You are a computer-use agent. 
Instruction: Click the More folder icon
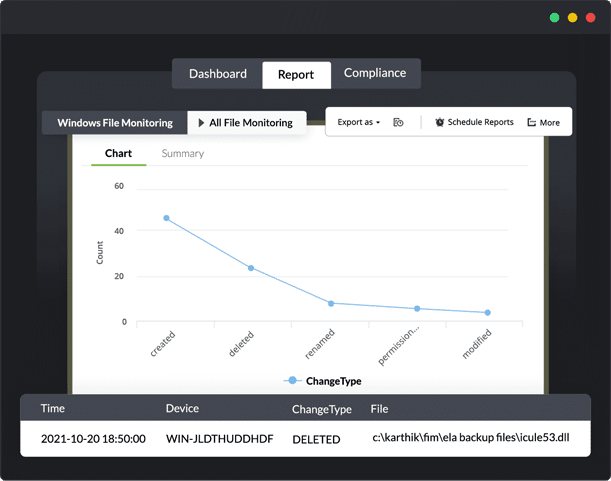532,122
